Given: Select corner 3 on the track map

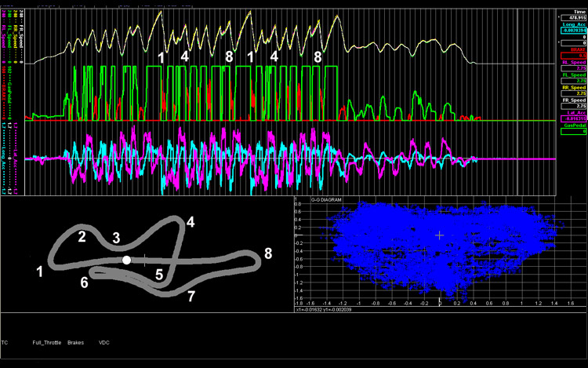Looking at the screenshot, I should pyautogui.click(x=115, y=238).
